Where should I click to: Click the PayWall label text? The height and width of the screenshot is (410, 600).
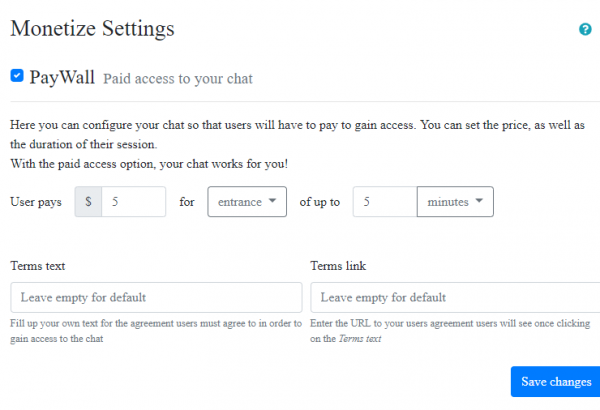(62, 77)
